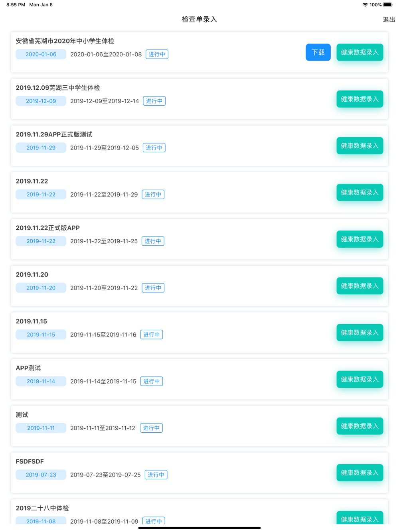Screen dimensions: 399x532
Task: Select the 2020-01-06 date badge
Action: [x=41, y=54]
